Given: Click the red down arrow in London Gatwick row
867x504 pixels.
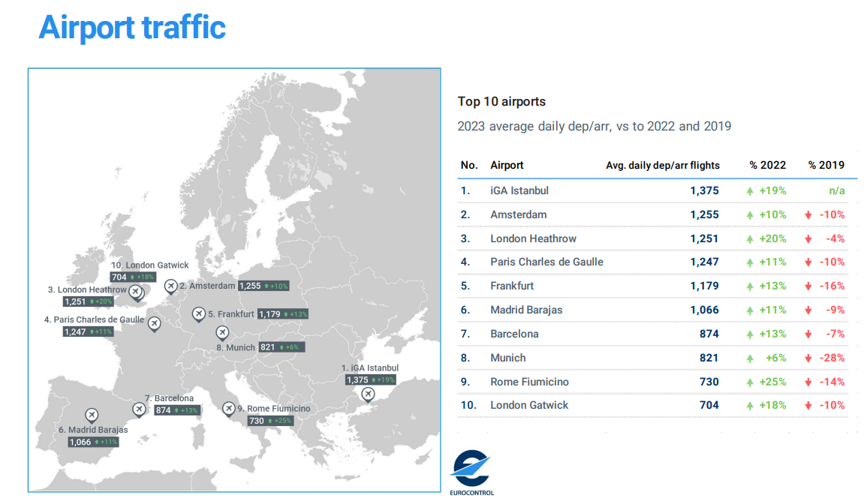Looking at the screenshot, I should click(x=808, y=406).
